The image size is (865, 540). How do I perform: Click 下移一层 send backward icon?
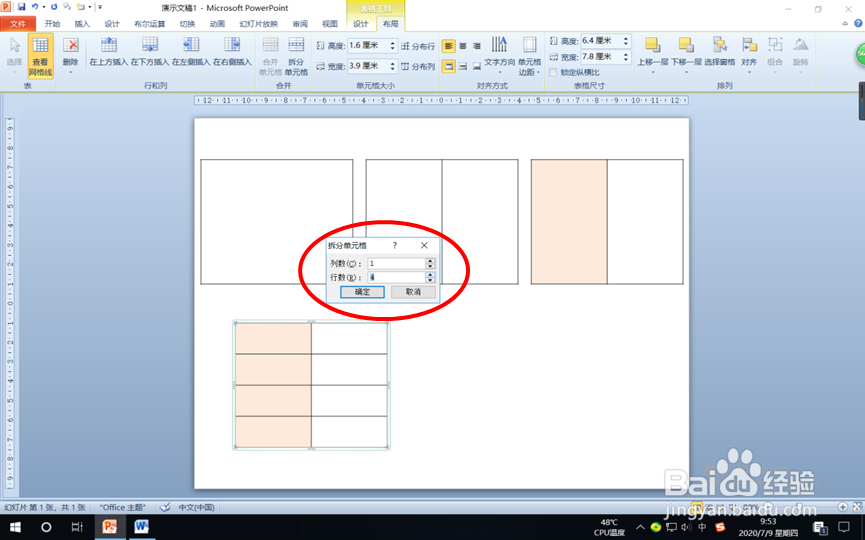(x=686, y=46)
